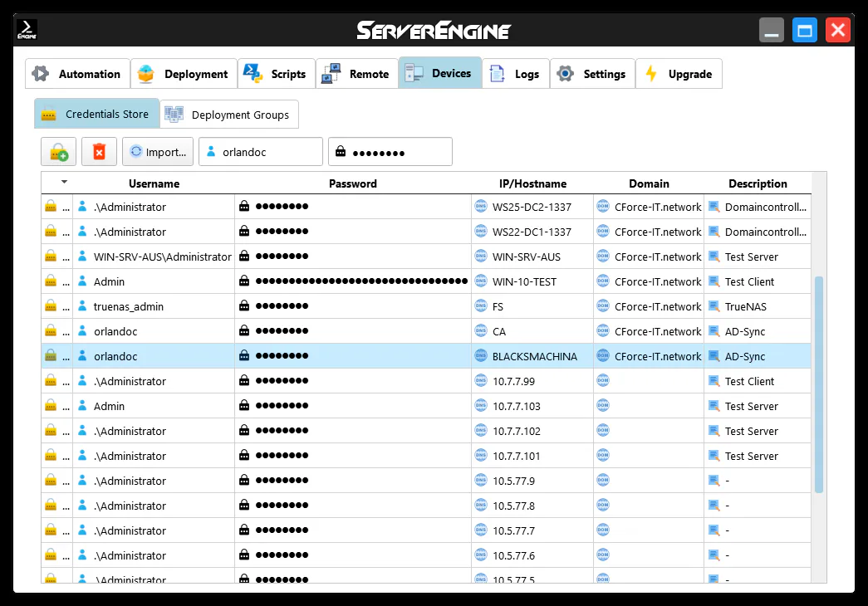
Task: Switch to the Automation tab
Action: 78,74
